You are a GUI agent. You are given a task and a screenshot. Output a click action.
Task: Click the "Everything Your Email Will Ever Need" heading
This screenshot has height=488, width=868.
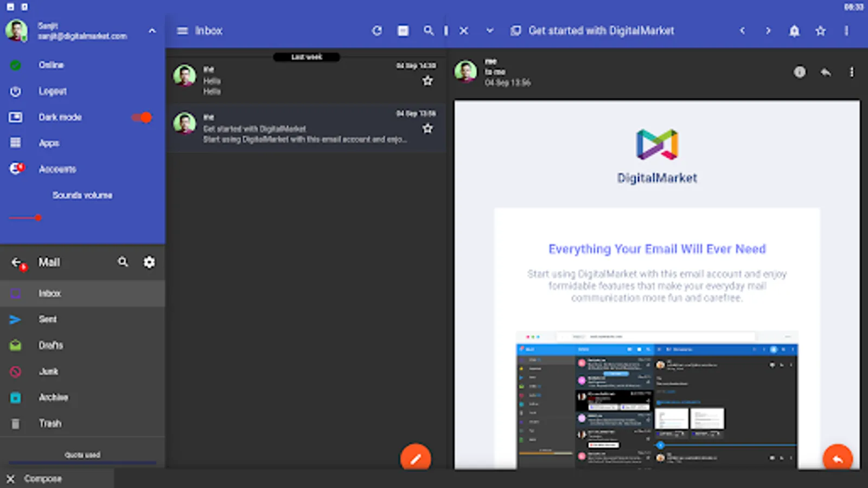tap(657, 249)
